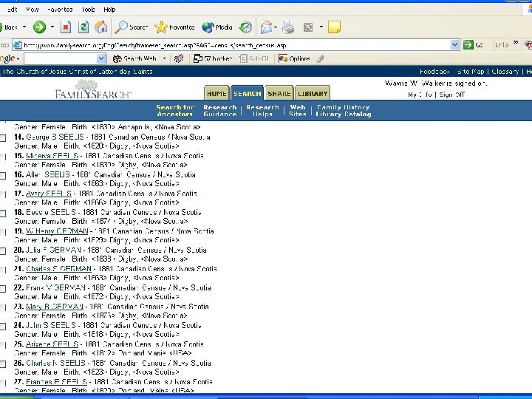Click the Google toolbar highlighter pencil icon
This screenshot has height=399, width=532.
[x=321, y=58]
